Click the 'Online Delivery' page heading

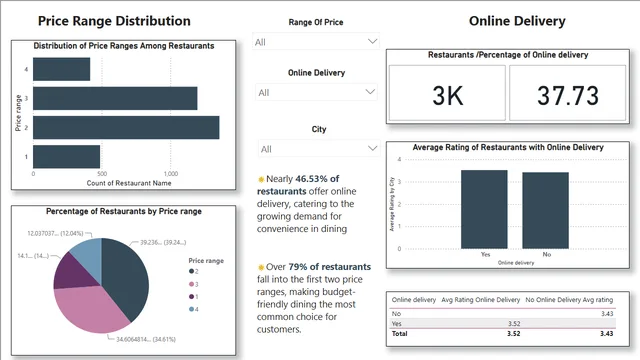(x=517, y=21)
